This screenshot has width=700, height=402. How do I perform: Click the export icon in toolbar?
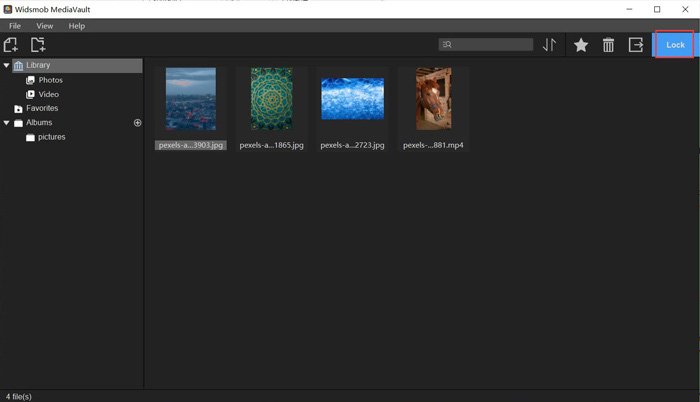pos(636,45)
